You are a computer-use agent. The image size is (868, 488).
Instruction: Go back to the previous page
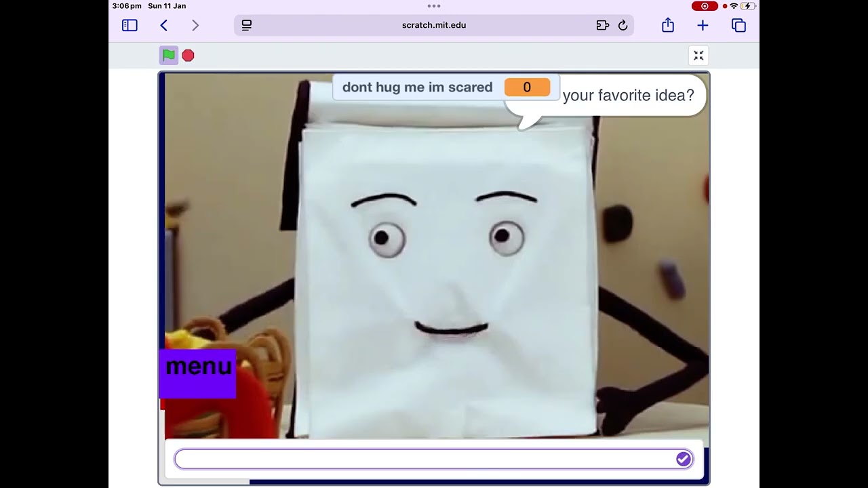point(164,26)
